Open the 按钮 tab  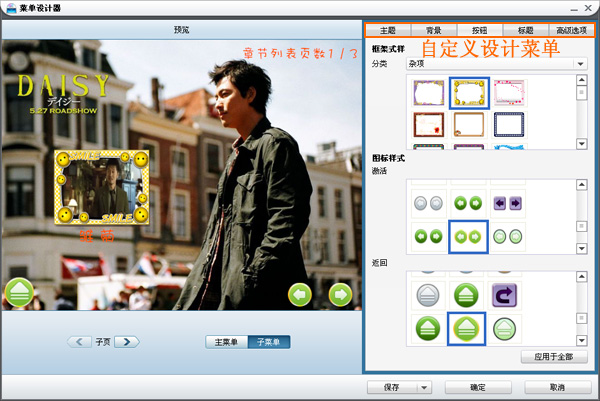(480, 30)
